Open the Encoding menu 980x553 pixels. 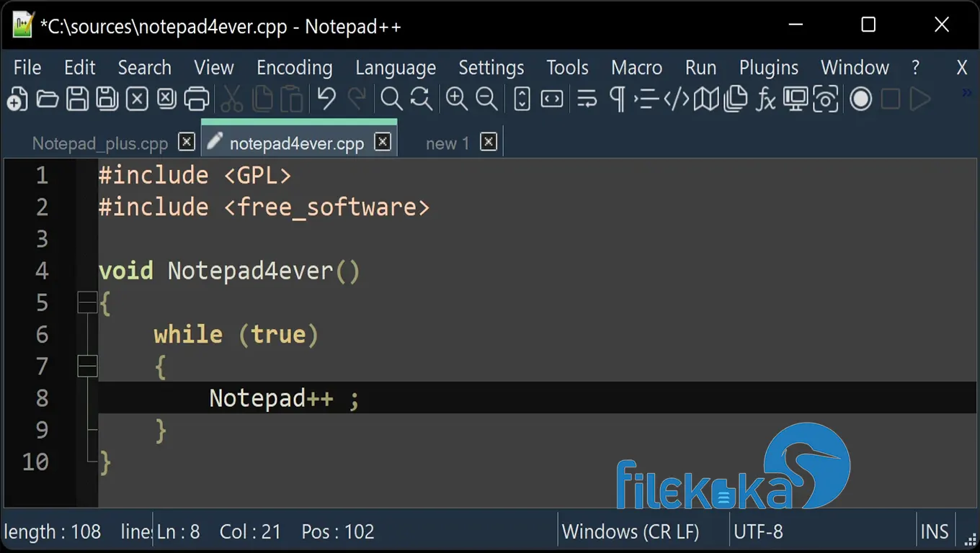pyautogui.click(x=295, y=68)
